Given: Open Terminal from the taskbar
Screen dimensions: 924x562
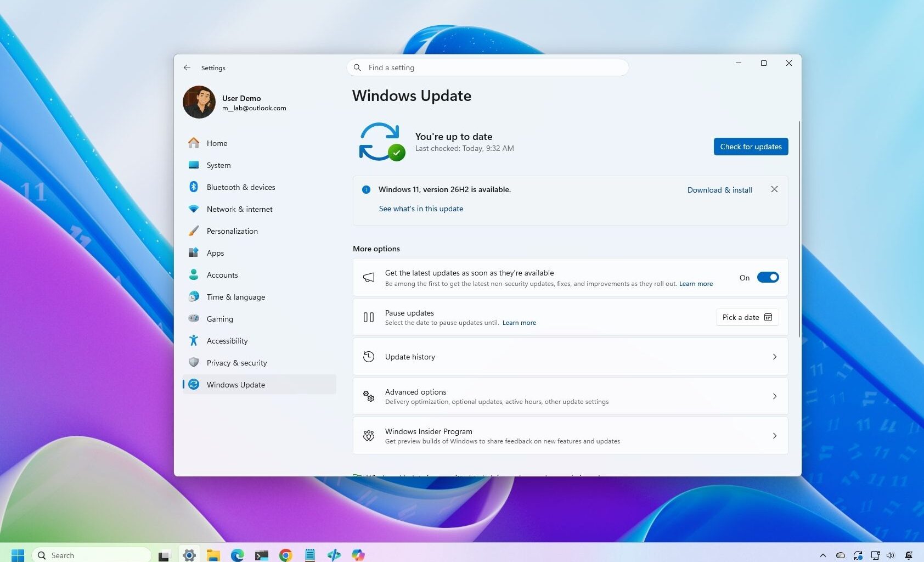Looking at the screenshot, I should [x=262, y=555].
